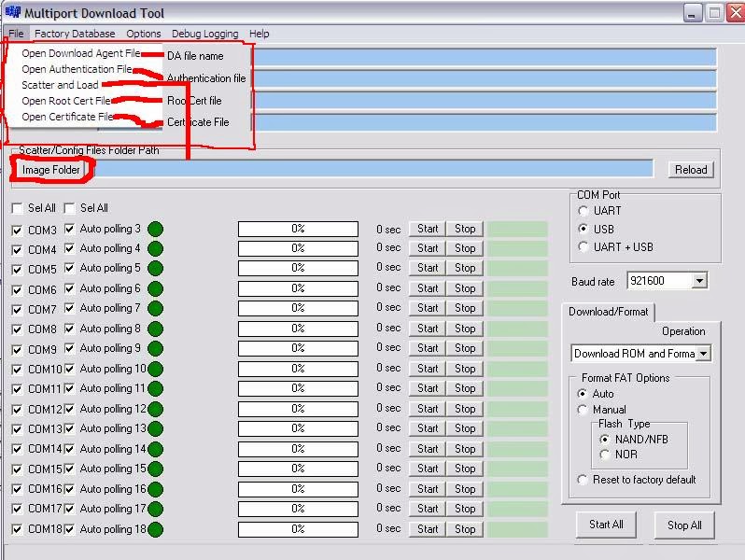Select Scatter and Load menu entry

(60, 85)
